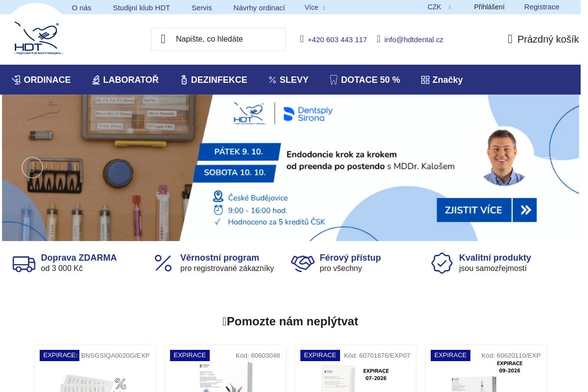588x392 pixels.
Task: Click EXPIRACE badge on product 60620110/EXP
Action: 450,355
